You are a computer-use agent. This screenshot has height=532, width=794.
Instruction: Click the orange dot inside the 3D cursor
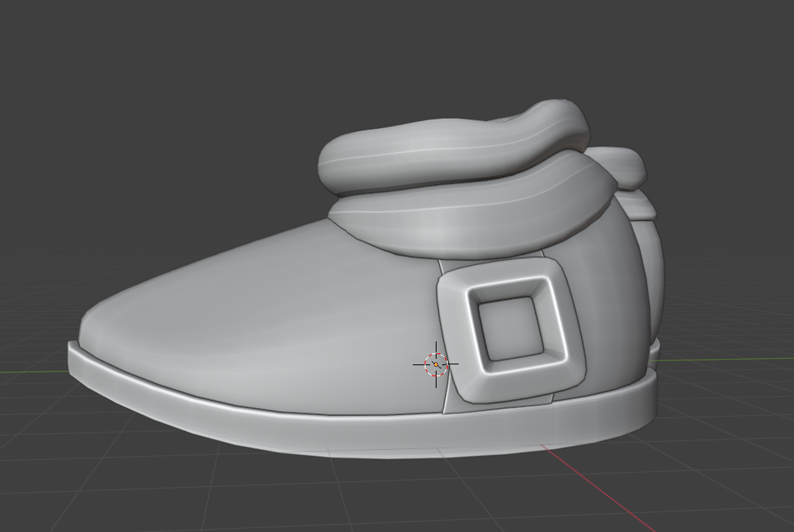(435, 364)
